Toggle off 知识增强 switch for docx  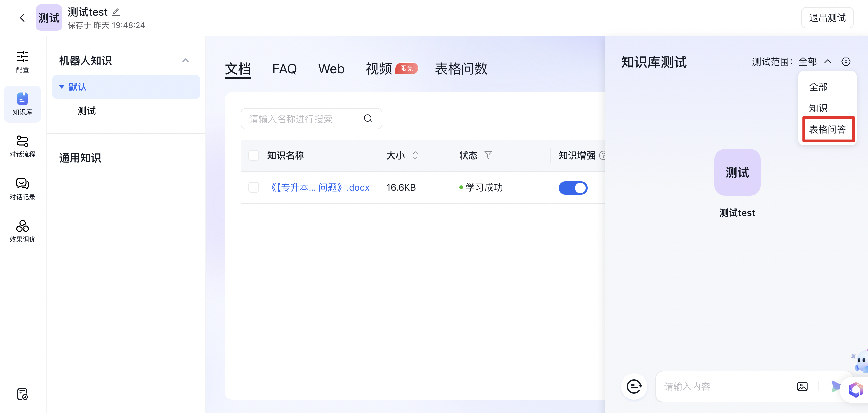point(572,188)
